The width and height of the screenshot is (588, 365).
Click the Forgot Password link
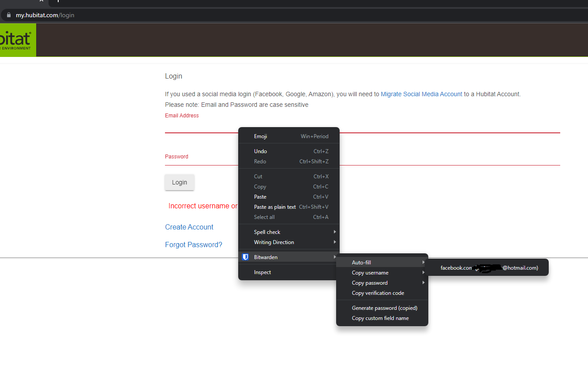click(x=193, y=244)
